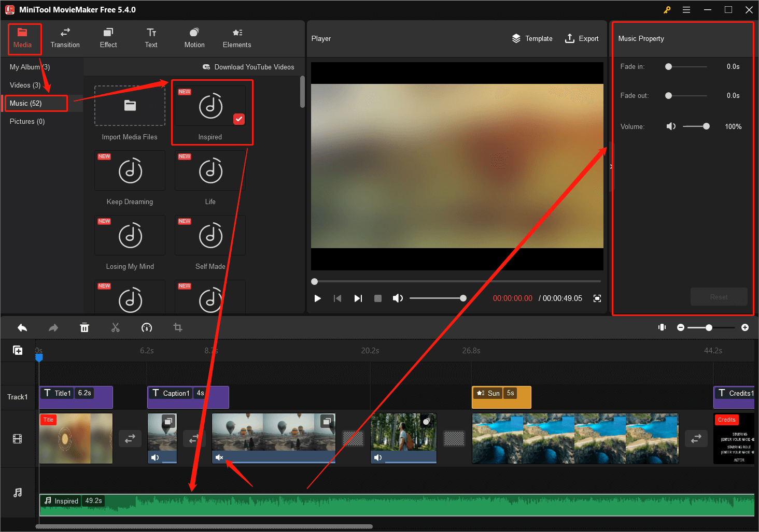Click the media library vertical scrollbar
The image size is (759, 532).
tap(302, 92)
